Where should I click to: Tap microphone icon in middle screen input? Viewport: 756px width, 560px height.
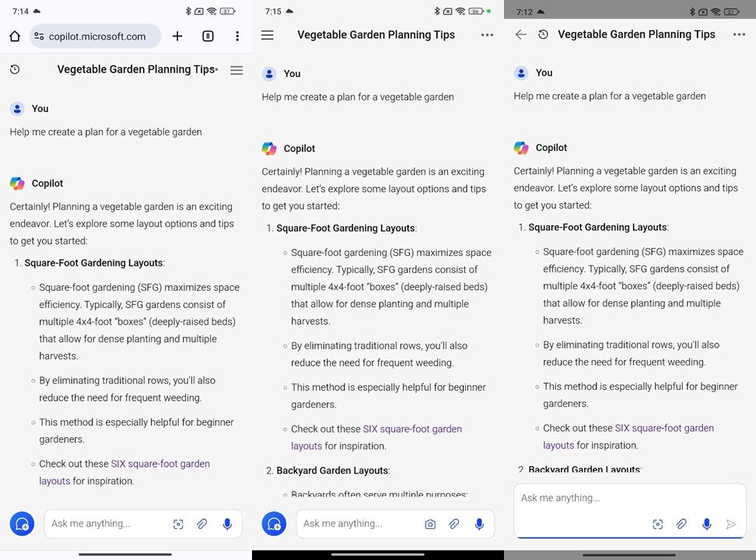point(479,524)
